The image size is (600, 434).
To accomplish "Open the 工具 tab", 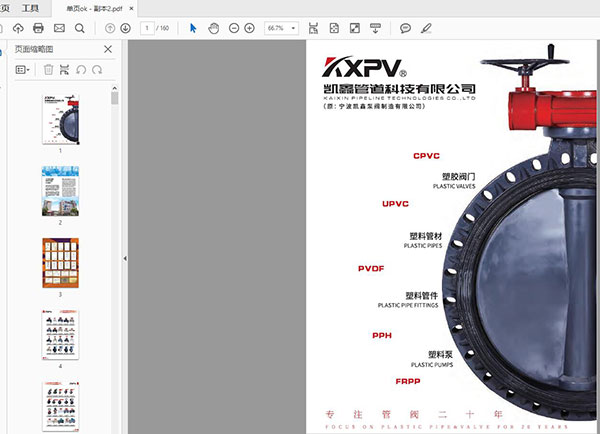I will pyautogui.click(x=30, y=8).
